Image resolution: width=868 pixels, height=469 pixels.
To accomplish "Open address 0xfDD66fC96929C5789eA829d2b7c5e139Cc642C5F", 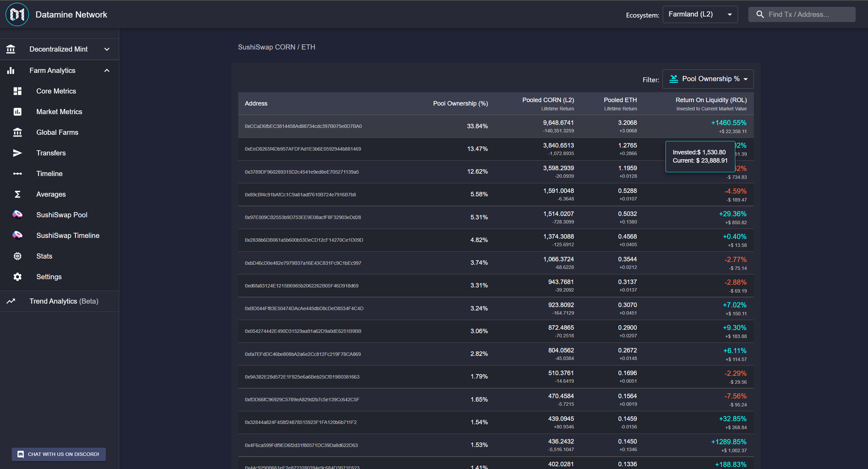I will pos(302,400).
